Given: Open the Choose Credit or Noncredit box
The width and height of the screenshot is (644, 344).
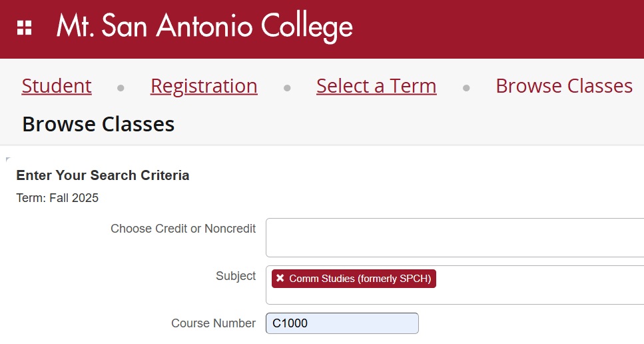Looking at the screenshot, I should pyautogui.click(x=455, y=237).
